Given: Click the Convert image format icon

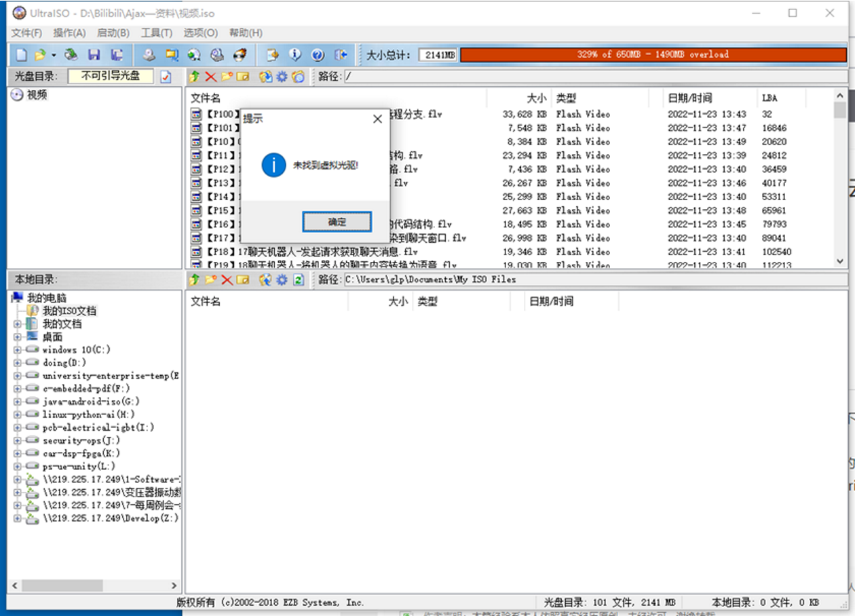Looking at the screenshot, I should pyautogui.click(x=194, y=55).
